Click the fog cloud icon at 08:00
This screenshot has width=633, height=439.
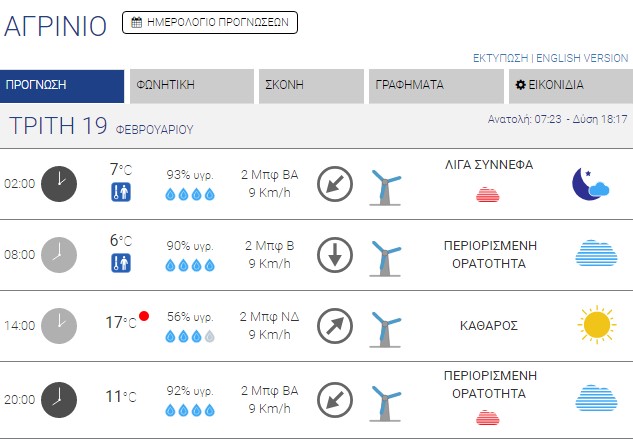[596, 254]
